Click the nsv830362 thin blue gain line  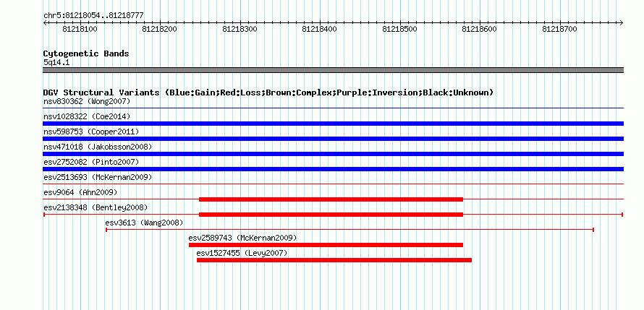pos(333,108)
